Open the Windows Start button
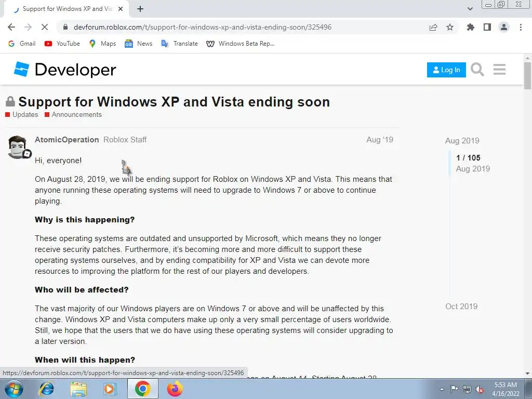532x399 pixels. tap(14, 389)
